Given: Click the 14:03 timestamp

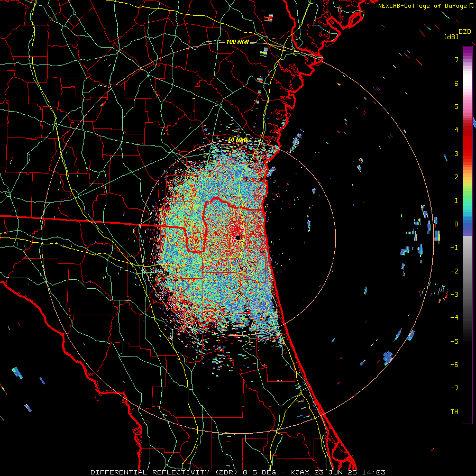Looking at the screenshot, I should click(374, 472).
